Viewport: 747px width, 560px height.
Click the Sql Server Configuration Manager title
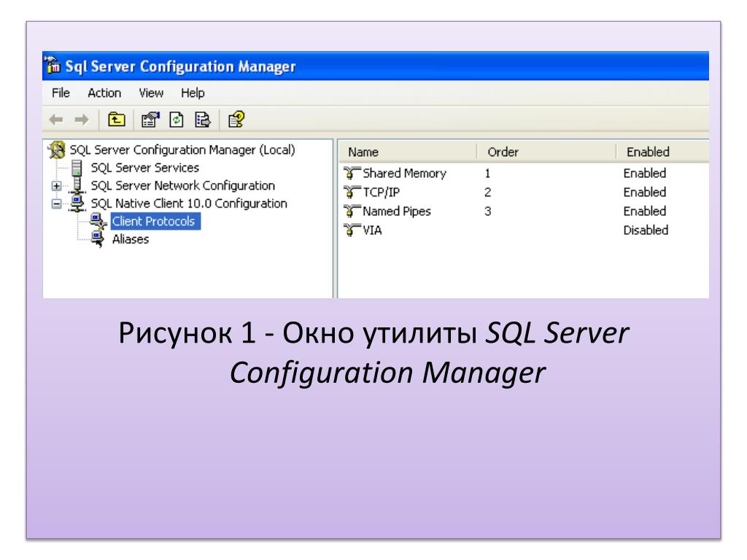(181, 66)
